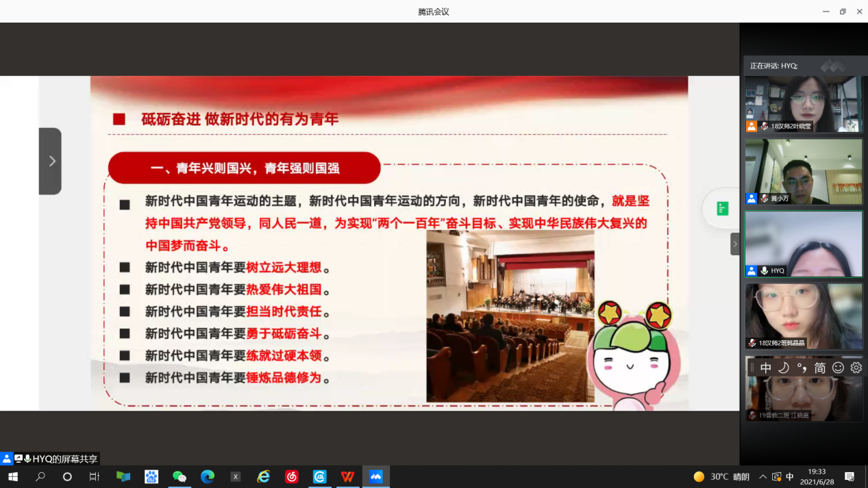Click the green document icon beside the slide

tap(722, 209)
